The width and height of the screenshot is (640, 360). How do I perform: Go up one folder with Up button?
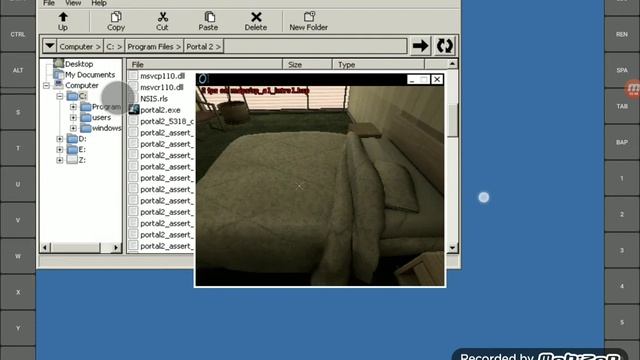[x=63, y=21]
